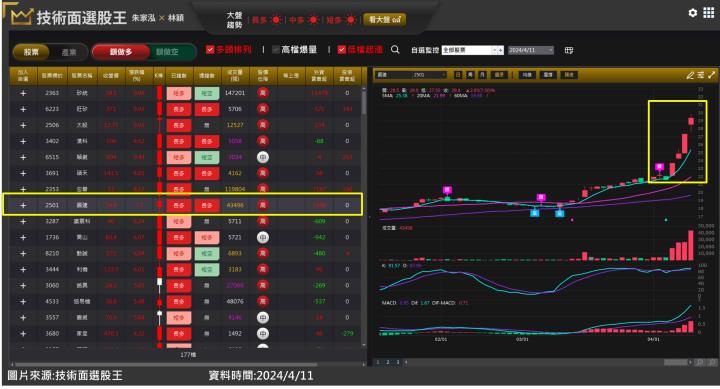Toggle the 低檔起漲 checkbox
Screen dimensions: 720x389
341,50
